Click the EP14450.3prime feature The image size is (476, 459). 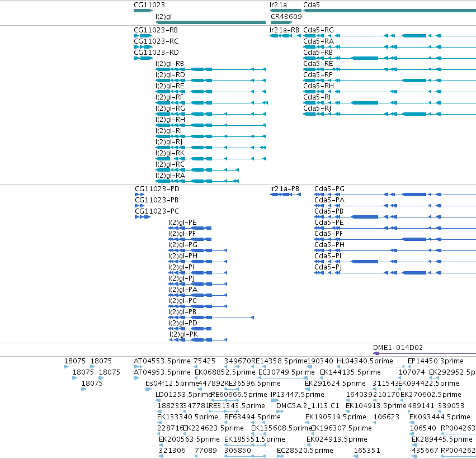click(409, 367)
